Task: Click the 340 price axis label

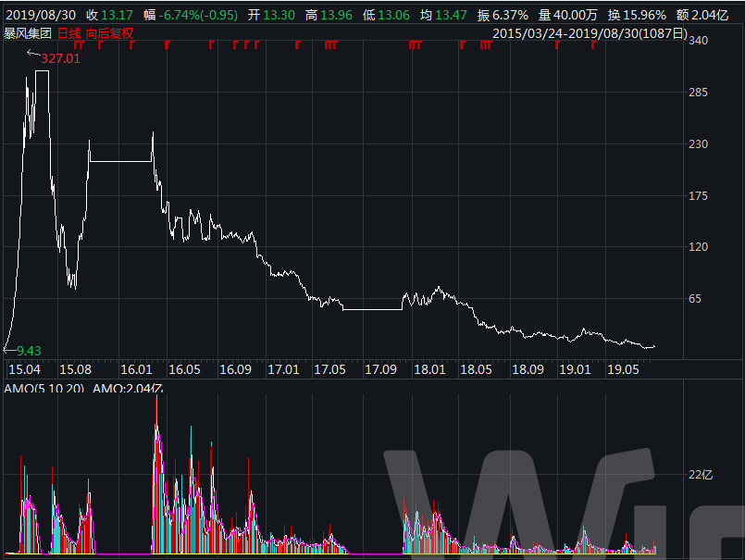Action: click(698, 41)
